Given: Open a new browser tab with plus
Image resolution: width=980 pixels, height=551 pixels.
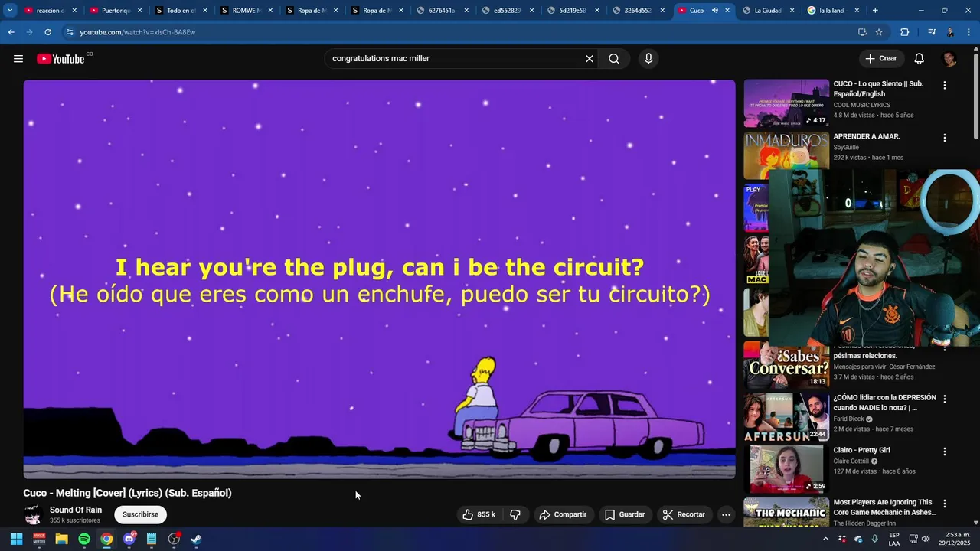Looking at the screenshot, I should tap(875, 11).
